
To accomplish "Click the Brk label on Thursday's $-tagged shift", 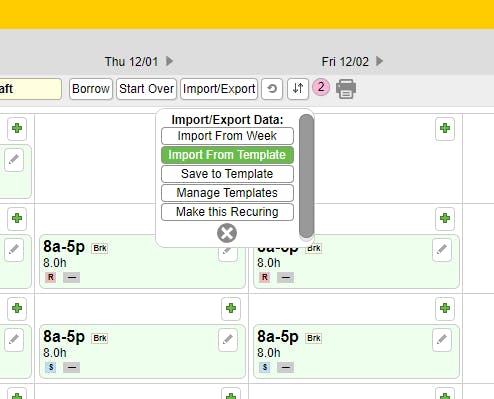I will click(100, 338).
